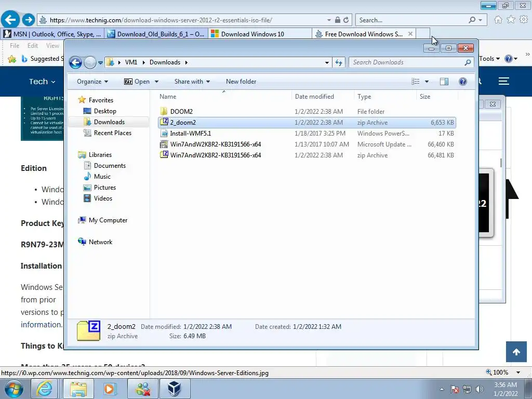Open the browser Edit menu

click(33, 46)
